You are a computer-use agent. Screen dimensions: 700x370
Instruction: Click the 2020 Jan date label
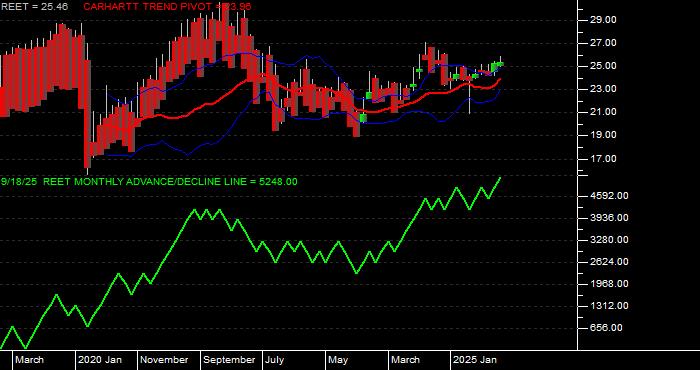click(x=100, y=360)
